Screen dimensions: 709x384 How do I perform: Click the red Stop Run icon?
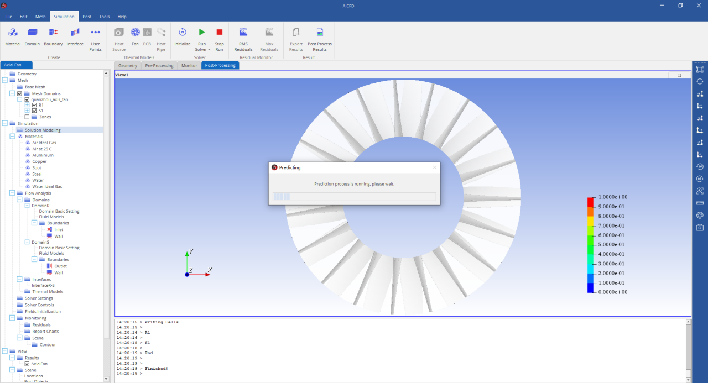pyautogui.click(x=219, y=32)
